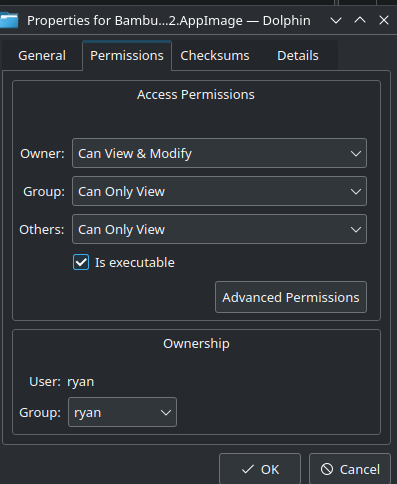This screenshot has height=484, width=397.
Task: Switch to the Checksums tab
Action: click(215, 56)
